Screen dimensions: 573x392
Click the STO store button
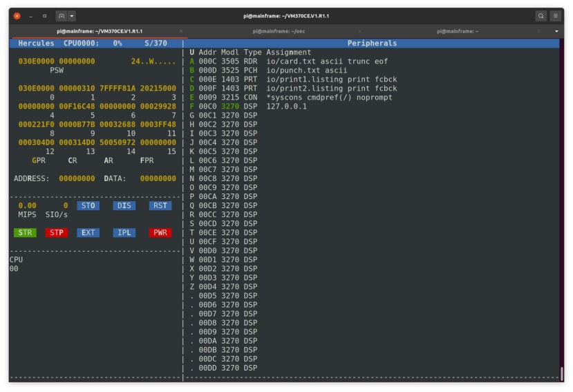coord(88,205)
